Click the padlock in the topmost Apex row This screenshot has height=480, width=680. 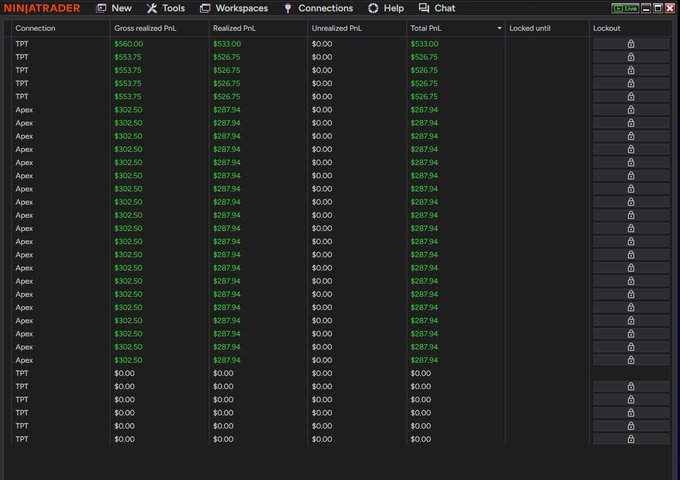click(x=631, y=110)
